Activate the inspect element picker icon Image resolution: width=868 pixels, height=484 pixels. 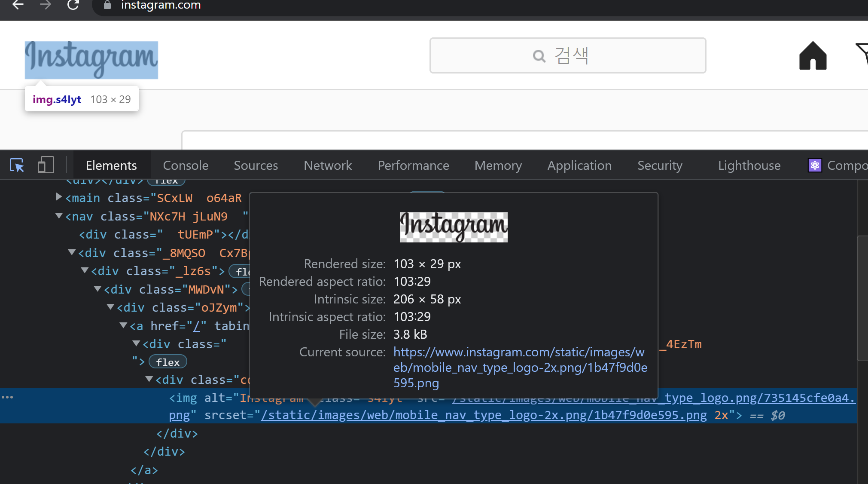[x=17, y=165]
